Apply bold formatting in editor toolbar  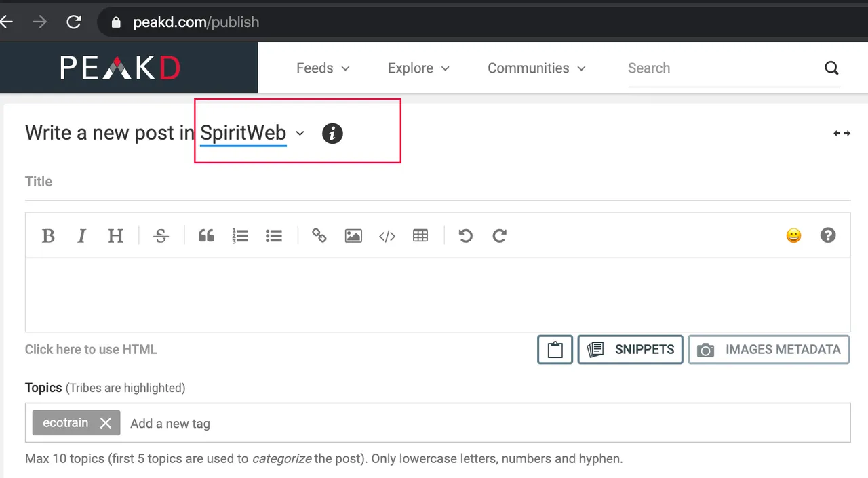tap(48, 236)
